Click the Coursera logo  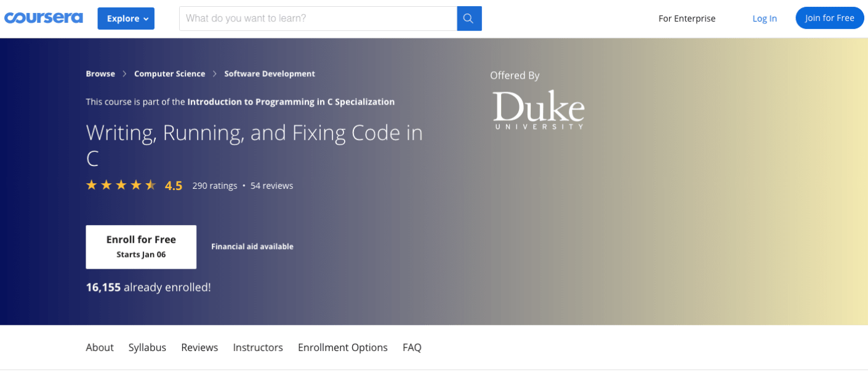point(43,18)
